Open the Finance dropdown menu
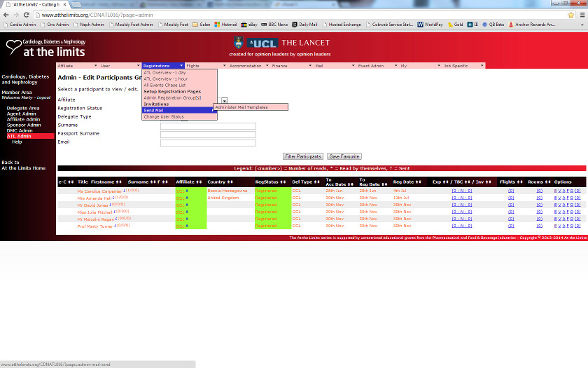588x368 pixels. 292,66
